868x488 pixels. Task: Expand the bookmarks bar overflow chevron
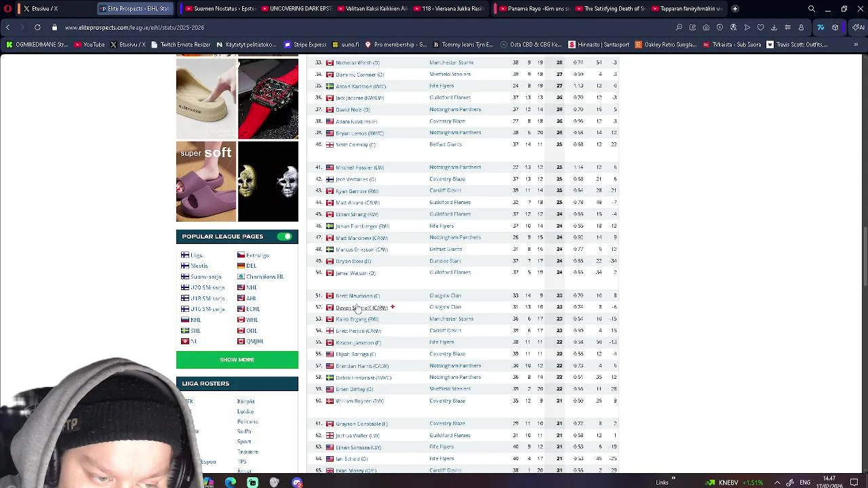coord(855,45)
